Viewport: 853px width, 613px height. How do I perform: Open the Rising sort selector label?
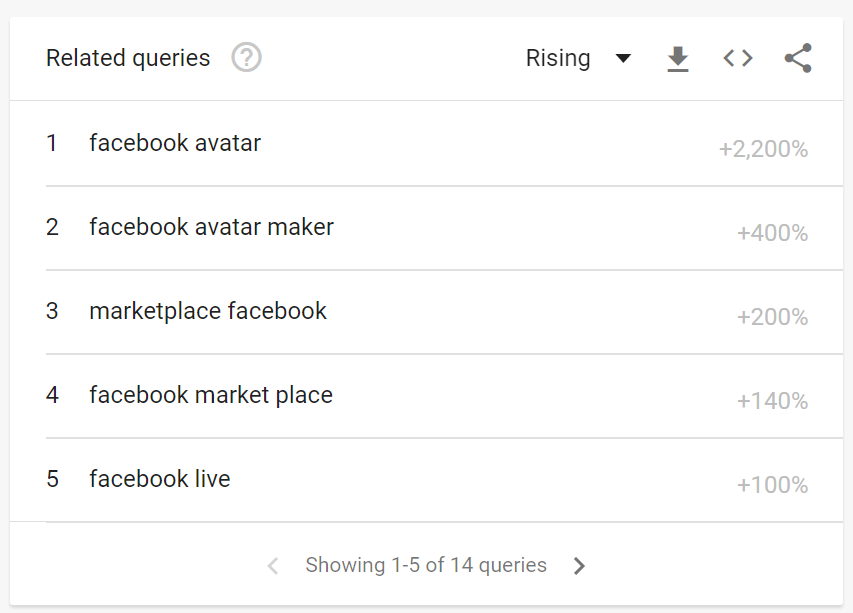click(558, 58)
